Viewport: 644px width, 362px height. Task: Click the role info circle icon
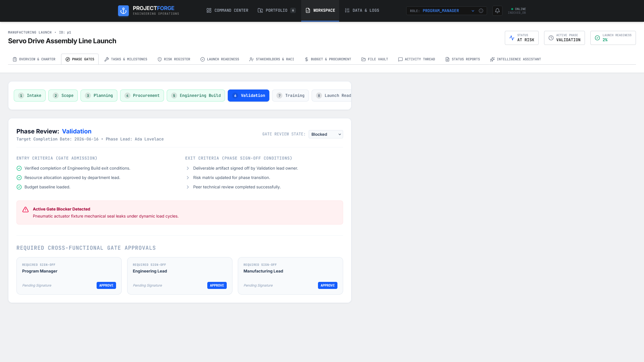pos(481,11)
